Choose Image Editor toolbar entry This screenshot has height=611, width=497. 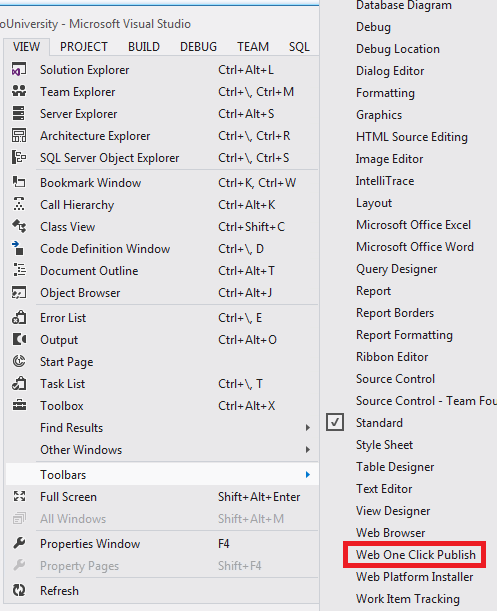tap(389, 159)
